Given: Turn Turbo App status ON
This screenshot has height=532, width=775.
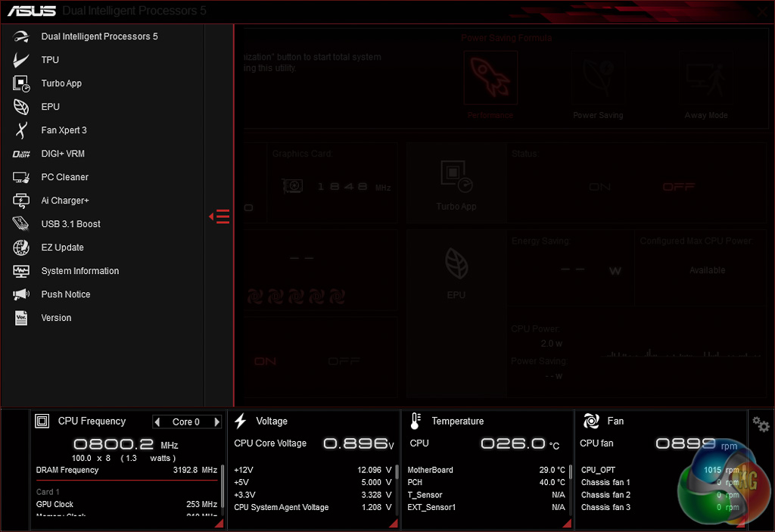Looking at the screenshot, I should [599, 187].
